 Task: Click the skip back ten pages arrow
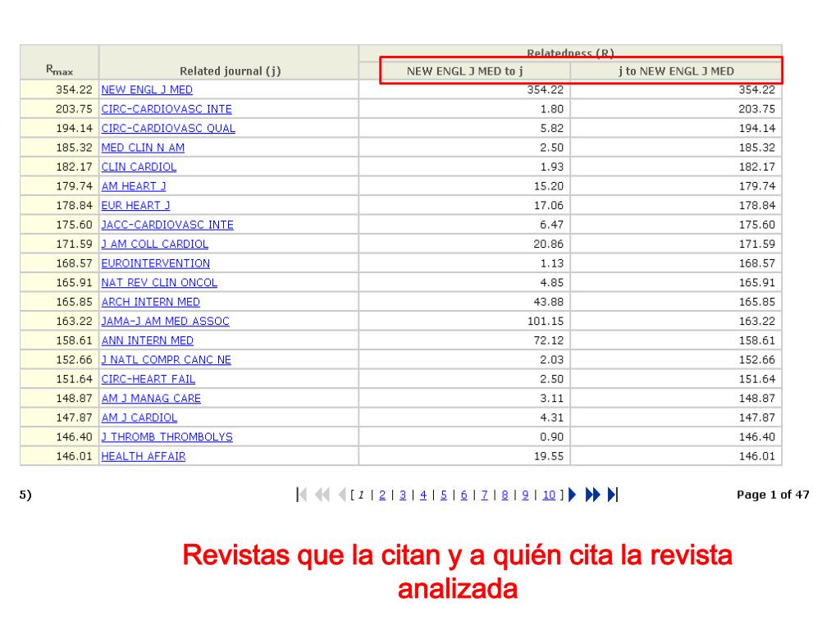322,495
